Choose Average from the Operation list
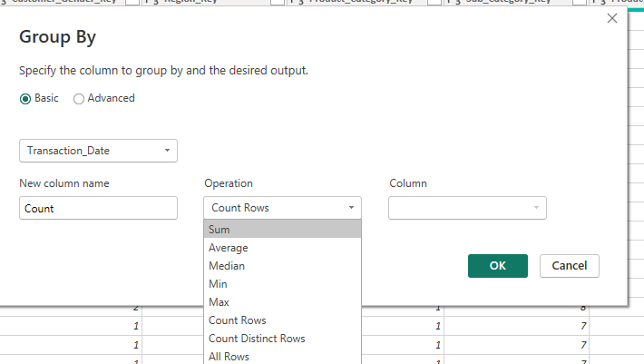This screenshot has height=364, width=644. [x=283, y=248]
